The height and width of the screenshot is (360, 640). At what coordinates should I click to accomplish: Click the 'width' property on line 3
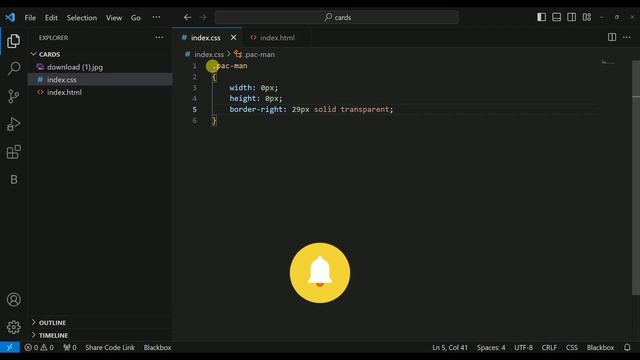pyautogui.click(x=240, y=88)
